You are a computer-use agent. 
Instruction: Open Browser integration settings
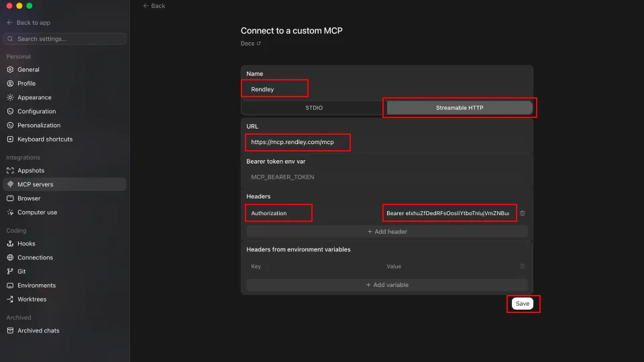coord(64,198)
